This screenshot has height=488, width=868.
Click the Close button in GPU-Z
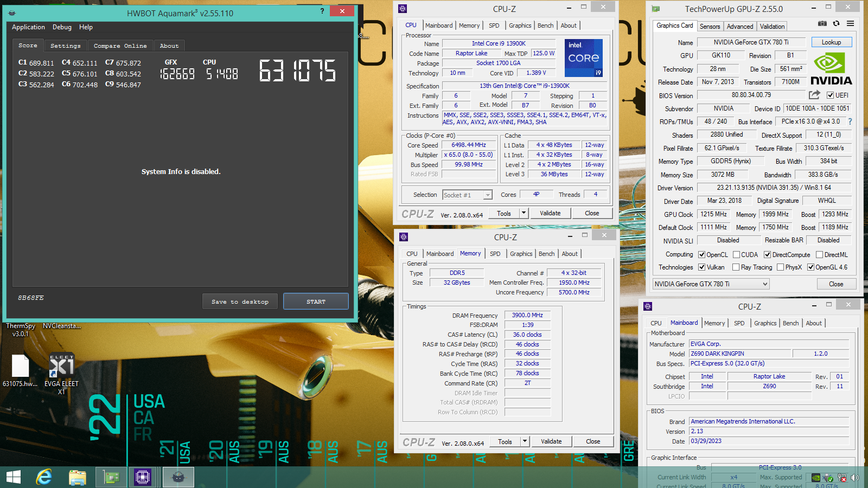click(836, 284)
